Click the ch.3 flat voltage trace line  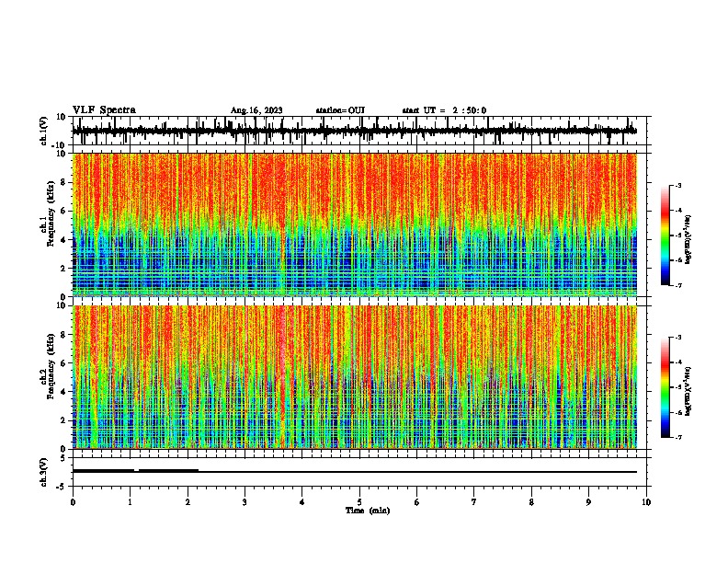(x=355, y=472)
